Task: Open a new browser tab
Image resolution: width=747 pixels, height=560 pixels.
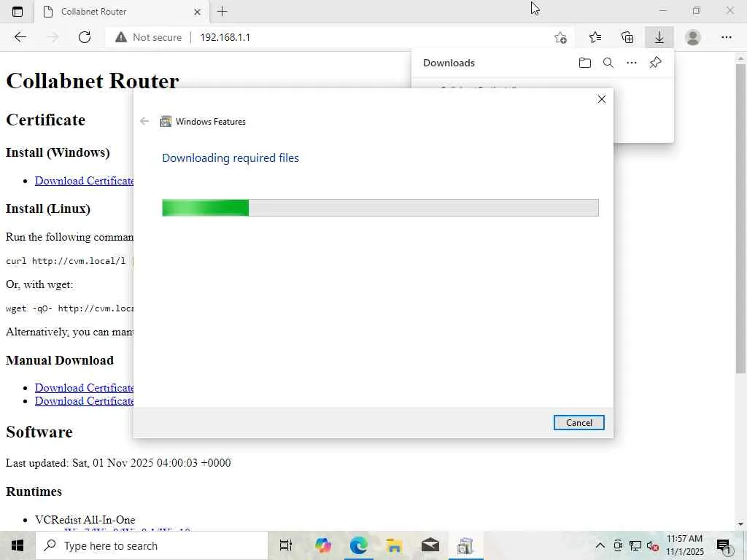Action: click(222, 12)
